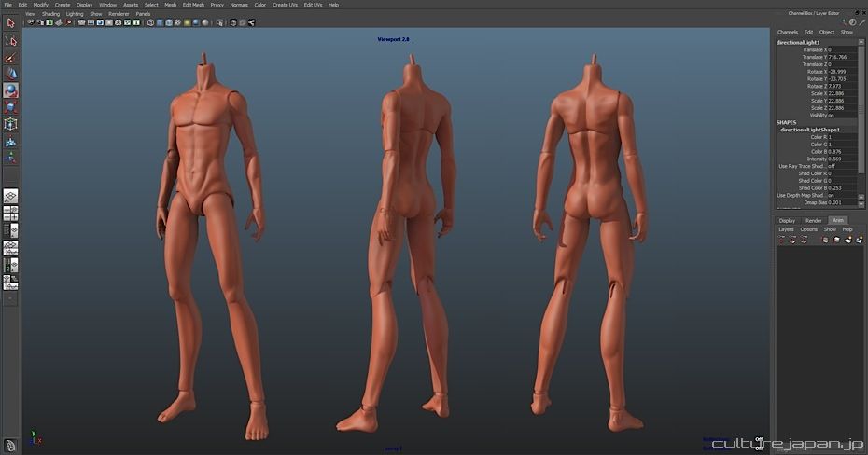The image size is (868, 455).
Task: Toggle Use Ray Trace Shadows value 'off'
Action: 832,166
